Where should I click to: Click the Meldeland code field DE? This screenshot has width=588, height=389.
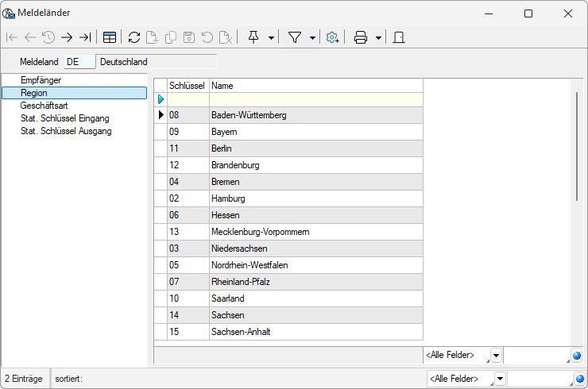(x=79, y=61)
